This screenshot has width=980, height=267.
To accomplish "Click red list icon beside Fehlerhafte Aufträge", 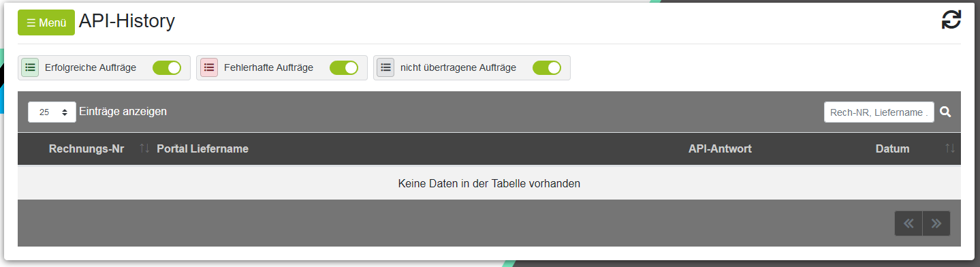I will [209, 67].
